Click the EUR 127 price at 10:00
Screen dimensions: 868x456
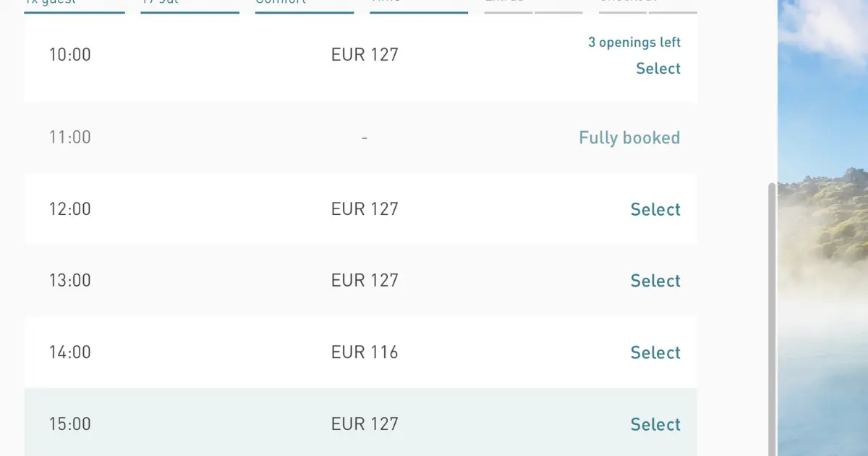coord(365,54)
